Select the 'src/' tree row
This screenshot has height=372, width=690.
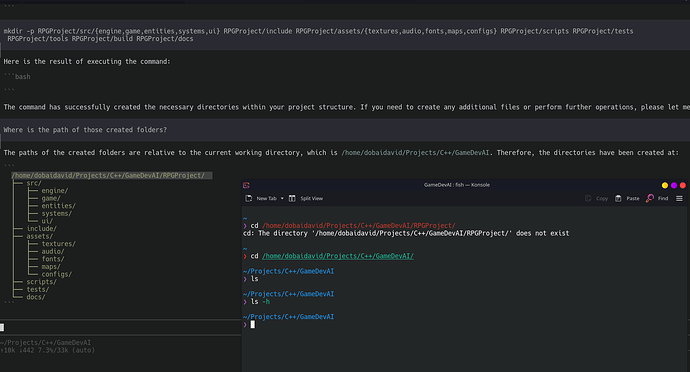pos(34,183)
